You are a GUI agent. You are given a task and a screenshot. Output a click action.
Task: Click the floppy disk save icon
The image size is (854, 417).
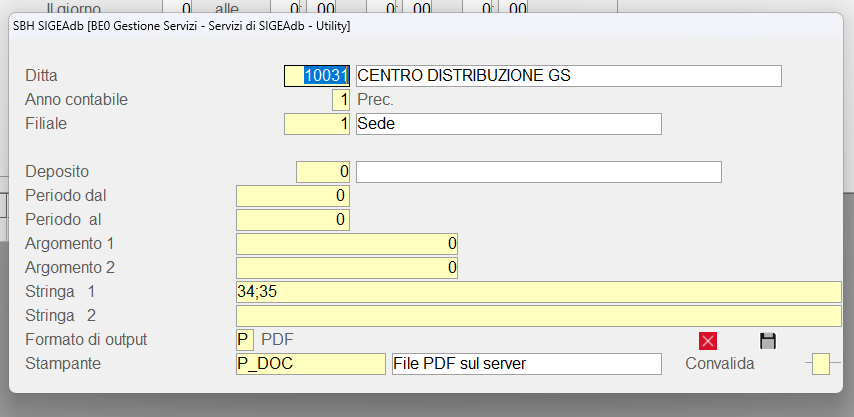pos(768,341)
